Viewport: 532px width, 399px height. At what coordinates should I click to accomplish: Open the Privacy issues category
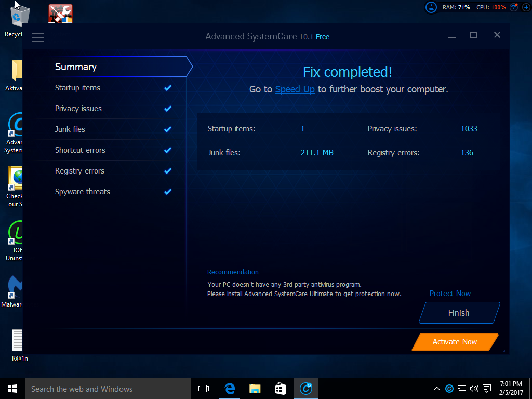(112, 109)
